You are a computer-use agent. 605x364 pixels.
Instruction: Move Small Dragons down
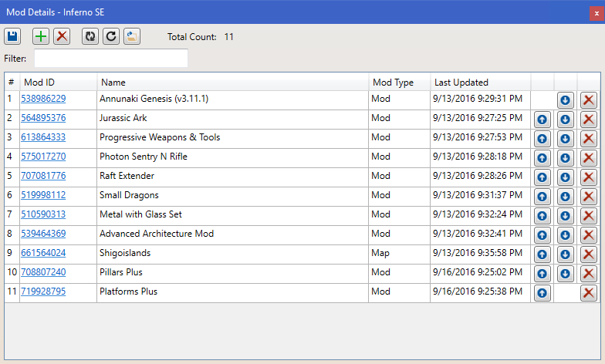tap(565, 197)
